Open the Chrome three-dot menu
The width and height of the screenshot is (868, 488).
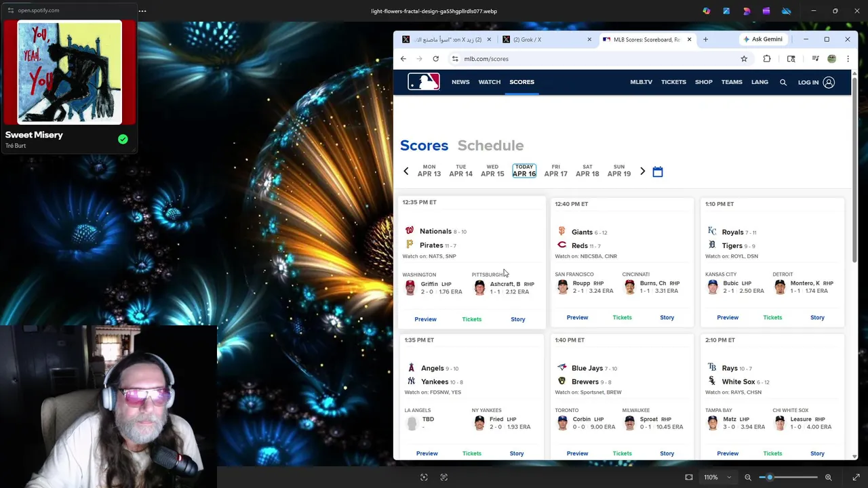(848, 59)
